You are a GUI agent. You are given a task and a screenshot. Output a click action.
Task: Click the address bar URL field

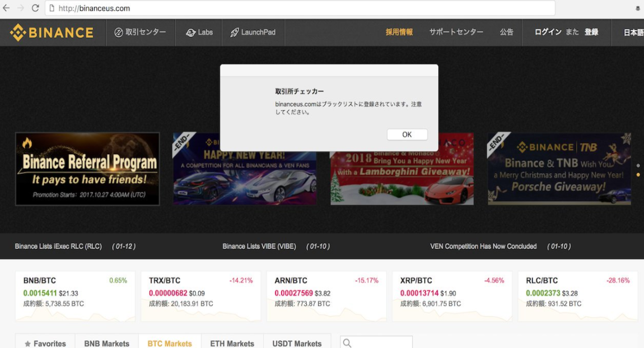[x=300, y=8]
